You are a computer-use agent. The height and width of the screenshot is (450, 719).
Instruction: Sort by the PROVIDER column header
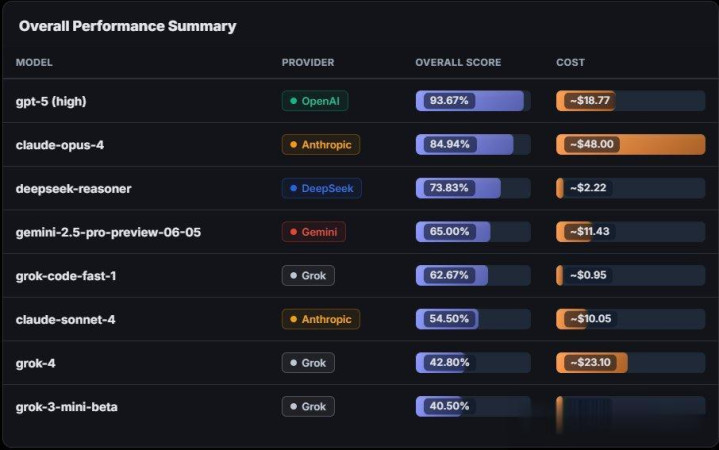click(x=308, y=62)
